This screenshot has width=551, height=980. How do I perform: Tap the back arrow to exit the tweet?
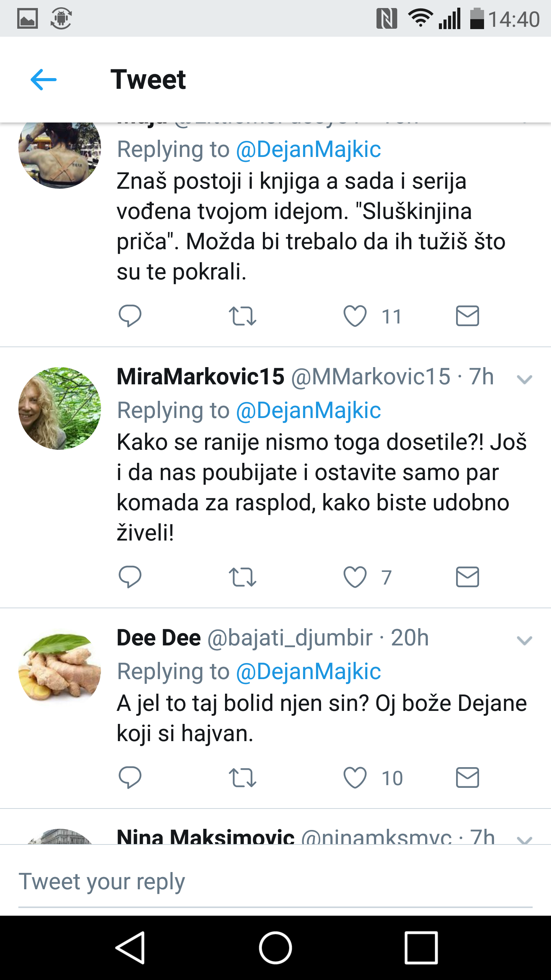pos(43,80)
